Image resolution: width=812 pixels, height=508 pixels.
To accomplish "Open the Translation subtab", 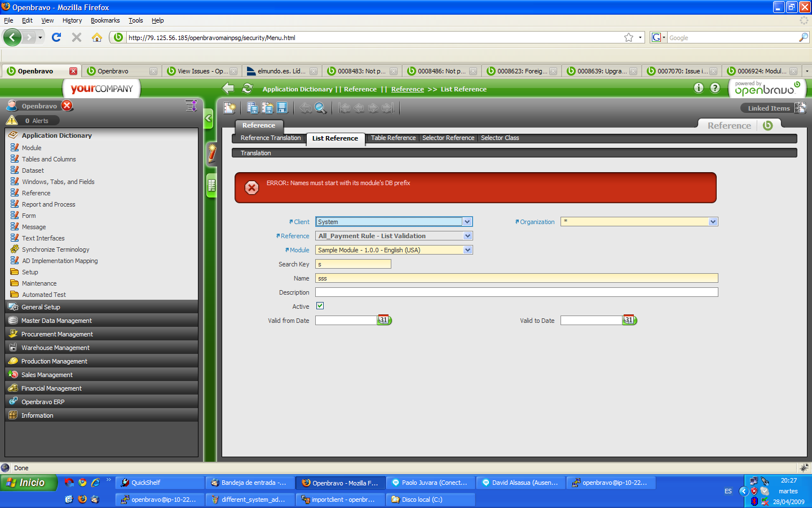I will [x=255, y=153].
